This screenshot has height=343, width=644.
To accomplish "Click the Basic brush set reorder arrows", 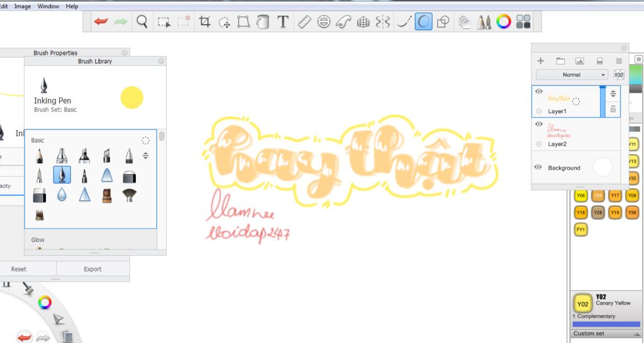I will [145, 156].
